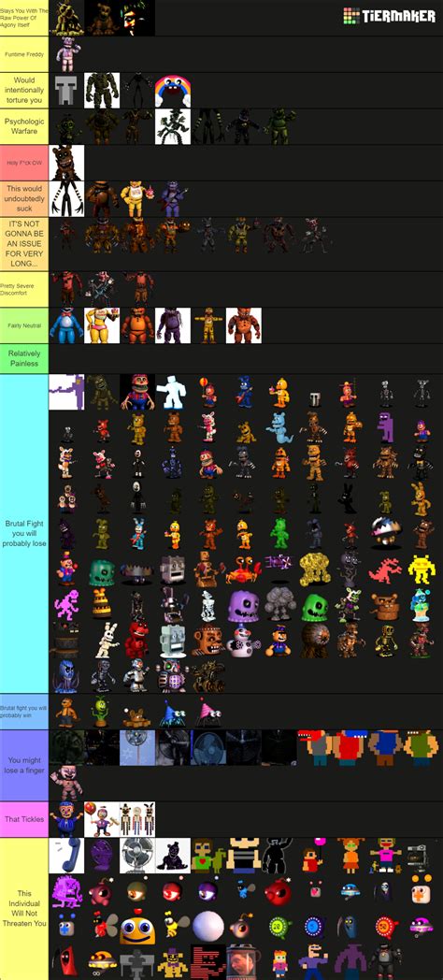
Task: Click the orange-haired pixel girl
Action: [350, 857]
